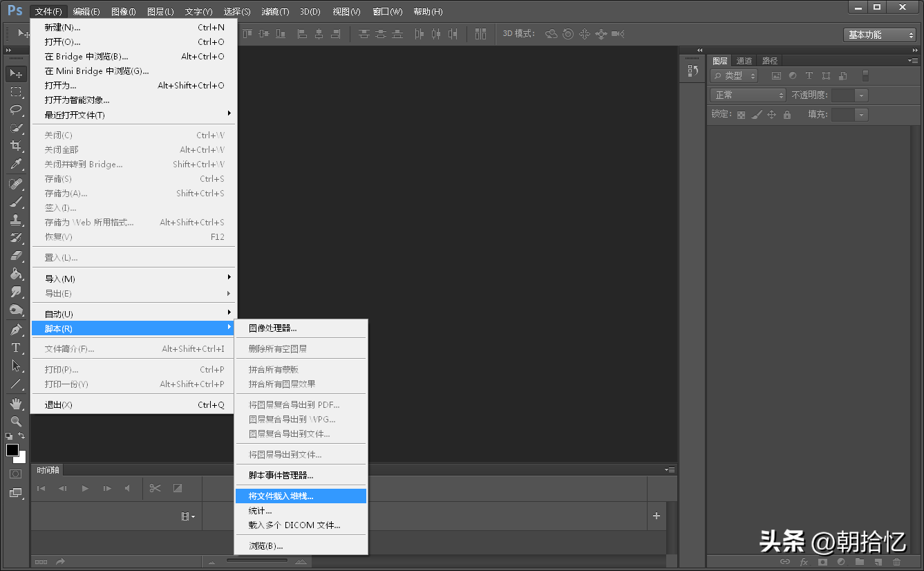Select the Spot Healing Brush tool
Screen dimensions: 924x571
coord(16,184)
